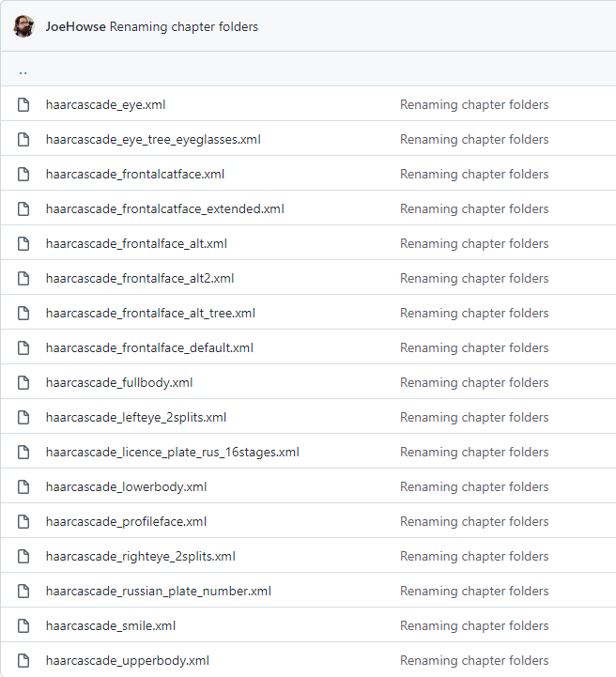The width and height of the screenshot is (616, 677).
Task: Click file icon beside haarcascade_lowerbody.xml
Action: tap(23, 487)
